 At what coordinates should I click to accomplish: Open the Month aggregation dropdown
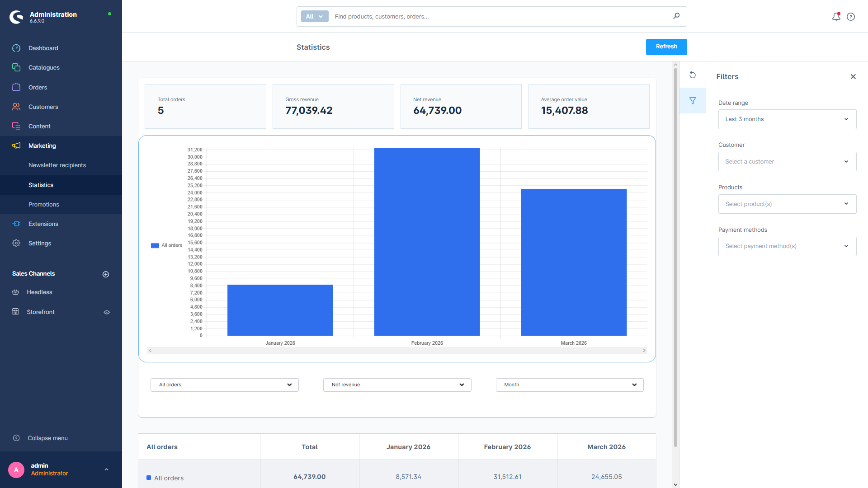tap(569, 385)
